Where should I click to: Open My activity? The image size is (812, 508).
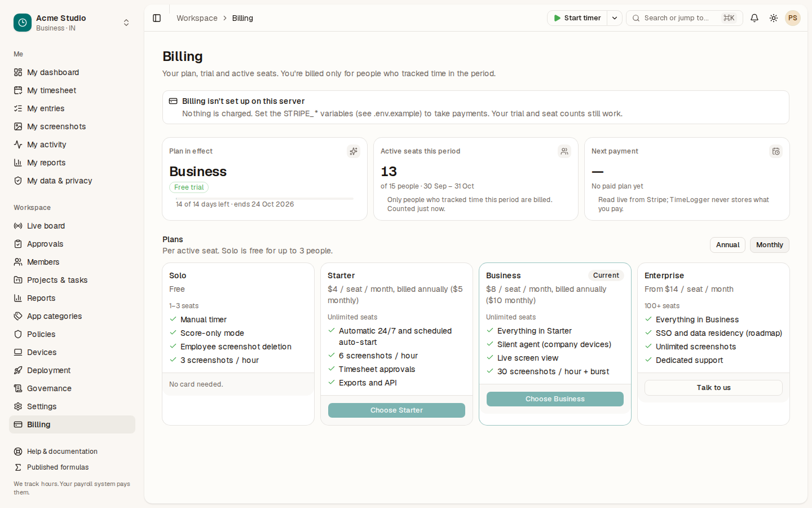[72, 144]
